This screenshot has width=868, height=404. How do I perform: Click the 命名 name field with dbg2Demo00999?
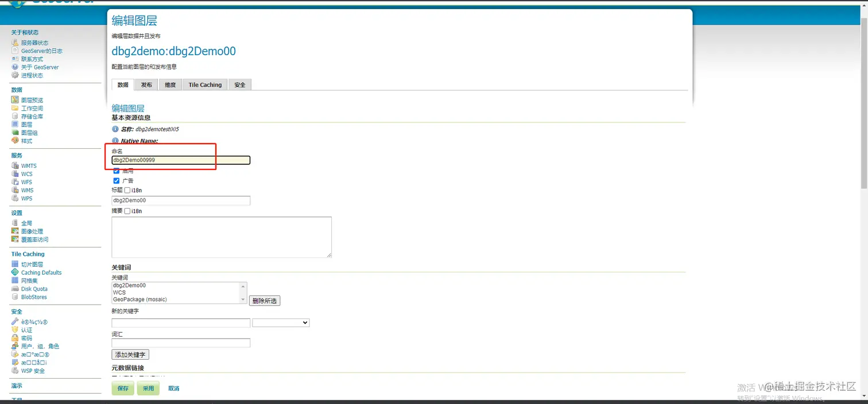coord(181,160)
